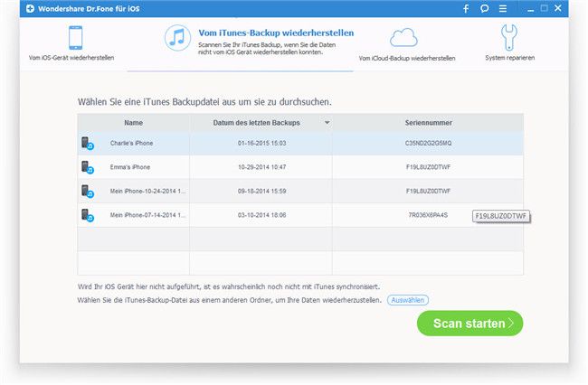588x385 pixels.
Task: Toggle the backup date sort arrow
Action: tap(327, 123)
